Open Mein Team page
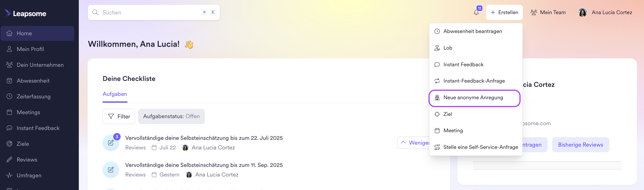The height and width of the screenshot is (190, 644). click(x=548, y=12)
